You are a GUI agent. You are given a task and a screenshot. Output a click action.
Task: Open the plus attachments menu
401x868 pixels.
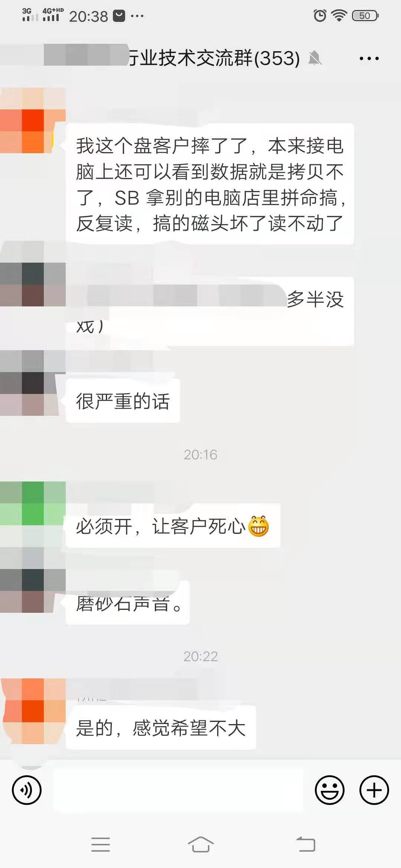click(x=374, y=790)
